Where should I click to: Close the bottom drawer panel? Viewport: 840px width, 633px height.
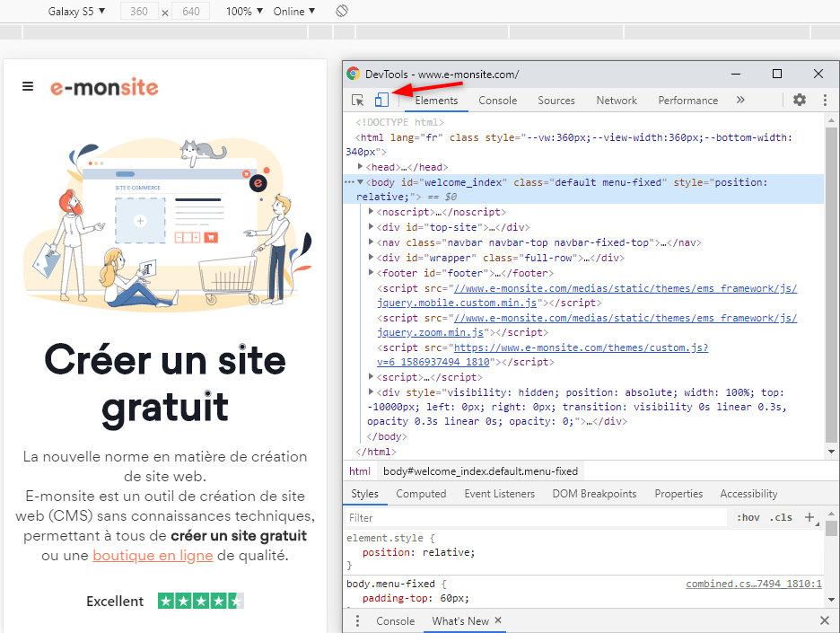(x=825, y=620)
